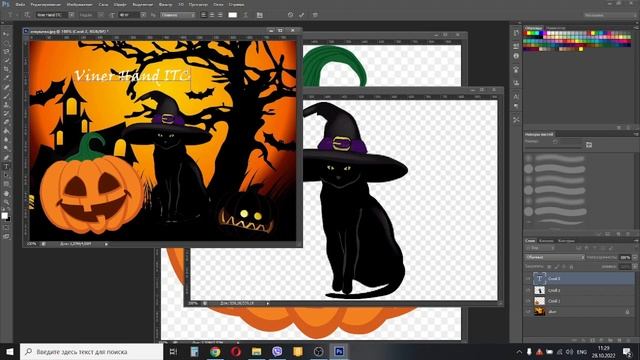Select the Clone Stamp tool
The image size is (640, 360).
(6, 104)
